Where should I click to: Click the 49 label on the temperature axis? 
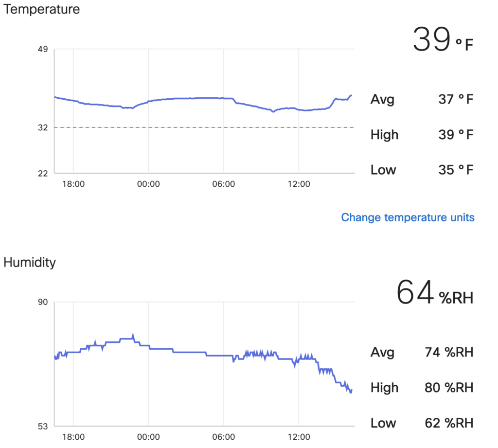(x=41, y=49)
